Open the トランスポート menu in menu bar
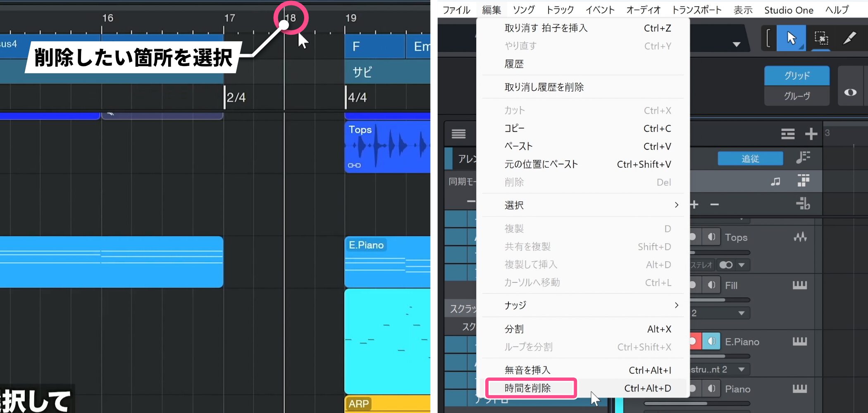 [696, 10]
